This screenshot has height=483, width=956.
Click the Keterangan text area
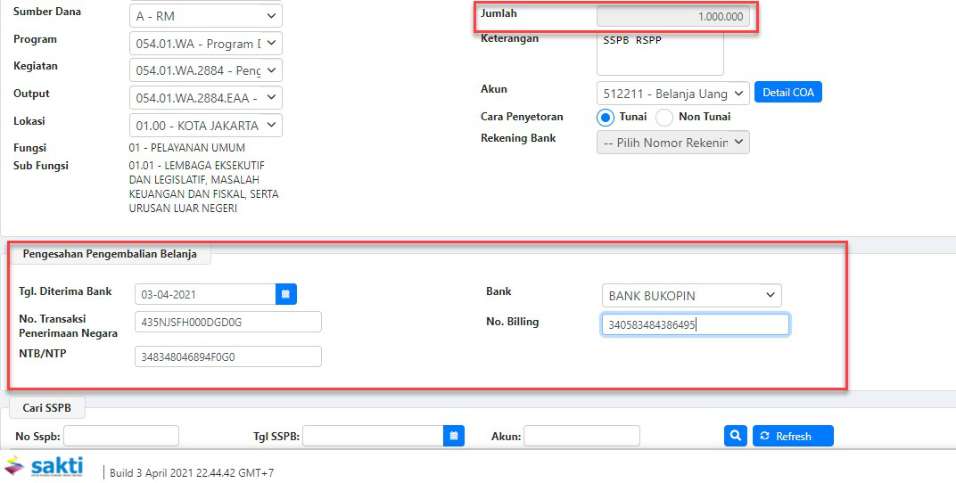[659, 54]
